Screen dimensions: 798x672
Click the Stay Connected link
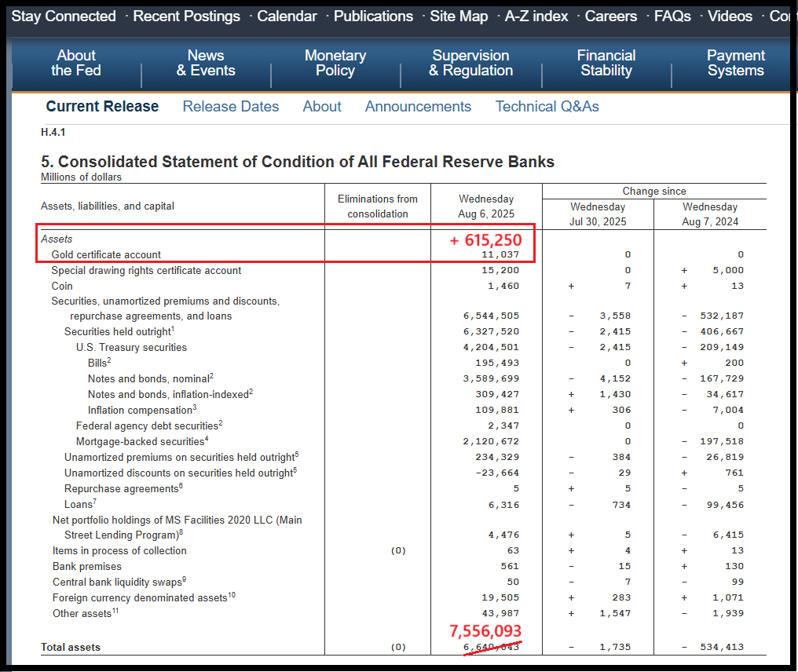click(64, 16)
